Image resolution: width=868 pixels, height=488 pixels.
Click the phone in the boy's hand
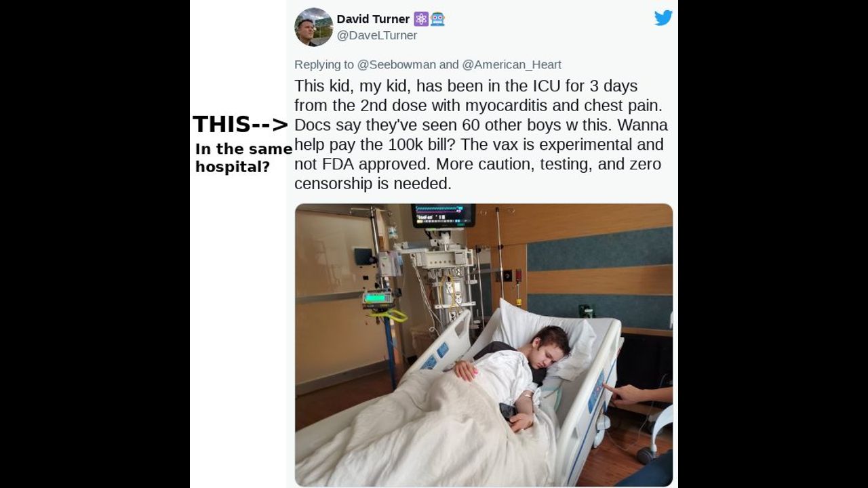(509, 411)
